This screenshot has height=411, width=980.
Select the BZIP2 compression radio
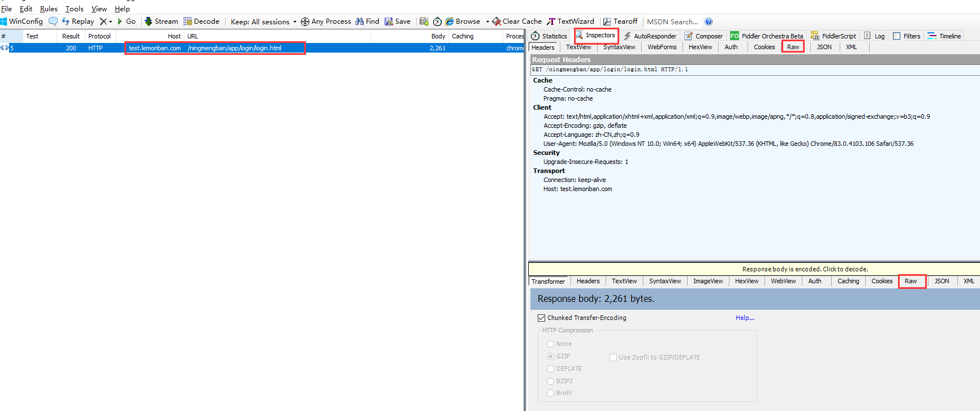(550, 381)
